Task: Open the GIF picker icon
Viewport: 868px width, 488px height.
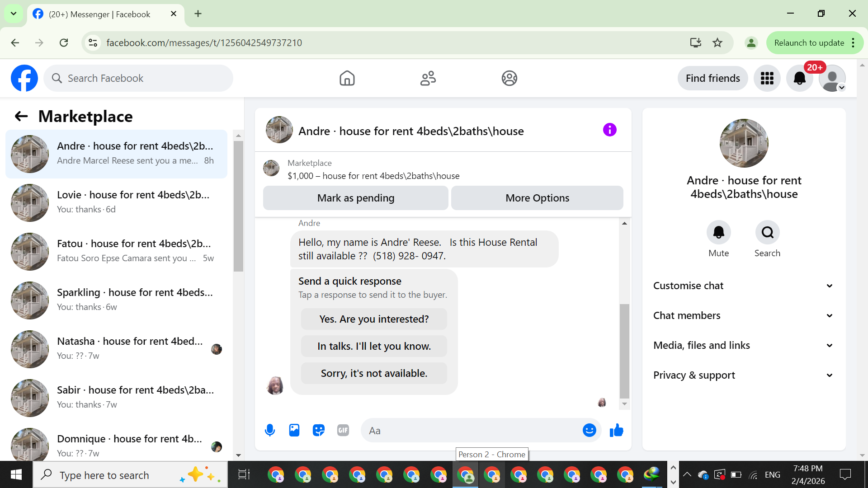Action: coord(343,430)
